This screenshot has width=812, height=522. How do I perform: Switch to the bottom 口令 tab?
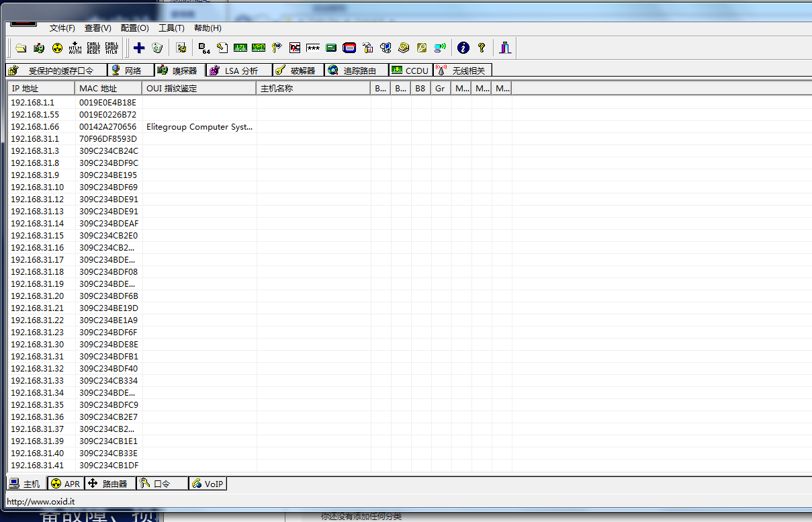162,484
